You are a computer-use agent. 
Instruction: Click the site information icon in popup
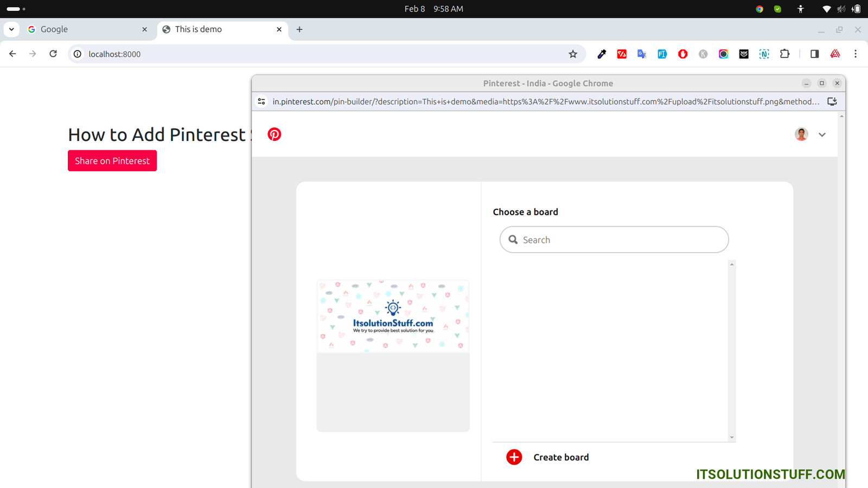coord(261,101)
